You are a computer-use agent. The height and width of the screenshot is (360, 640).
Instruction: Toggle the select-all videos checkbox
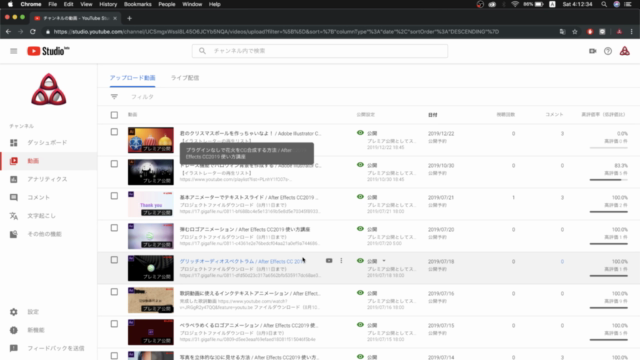click(114, 115)
